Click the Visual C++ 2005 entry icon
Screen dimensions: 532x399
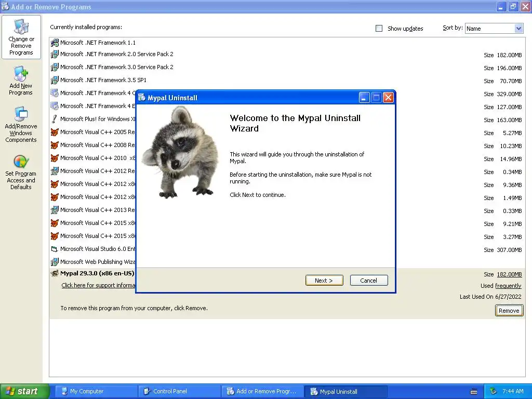(54, 132)
